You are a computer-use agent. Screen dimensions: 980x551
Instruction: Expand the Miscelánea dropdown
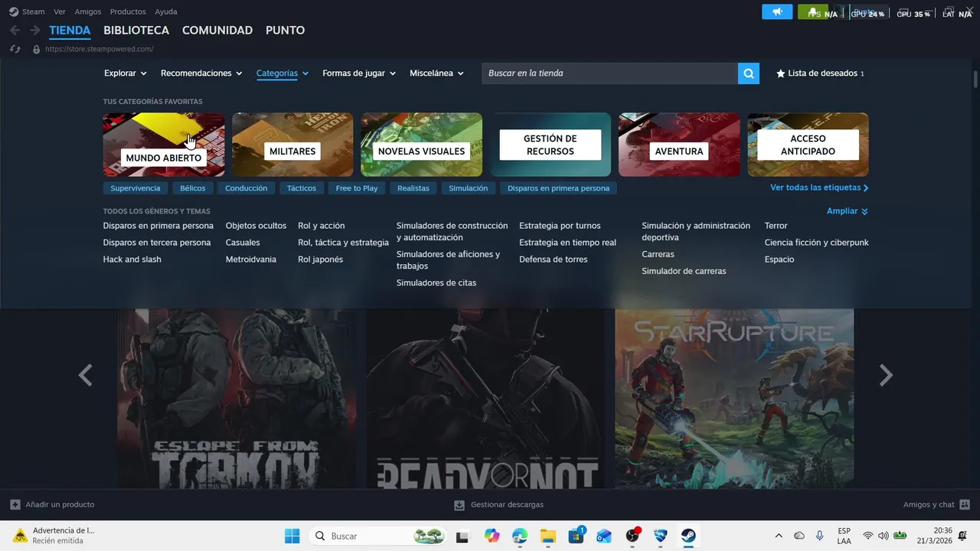pyautogui.click(x=437, y=73)
